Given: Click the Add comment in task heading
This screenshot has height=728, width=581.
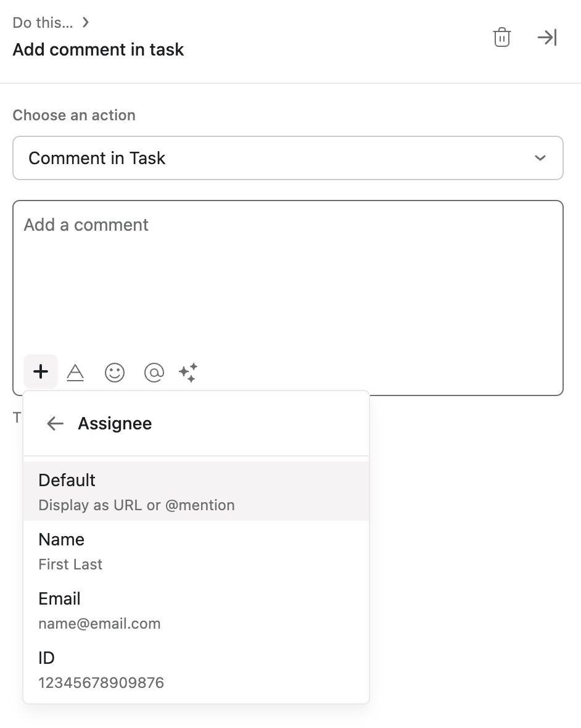Looking at the screenshot, I should tap(97, 49).
